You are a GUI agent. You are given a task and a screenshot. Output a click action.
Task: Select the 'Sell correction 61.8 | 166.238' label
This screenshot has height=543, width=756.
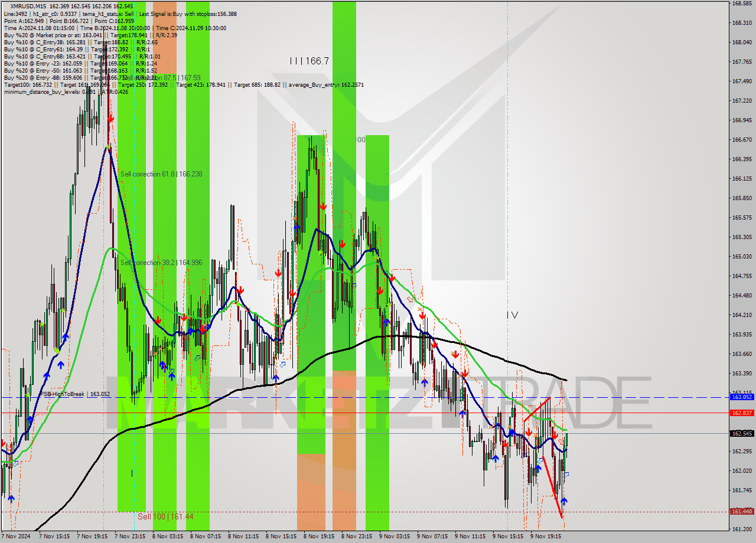point(161,174)
